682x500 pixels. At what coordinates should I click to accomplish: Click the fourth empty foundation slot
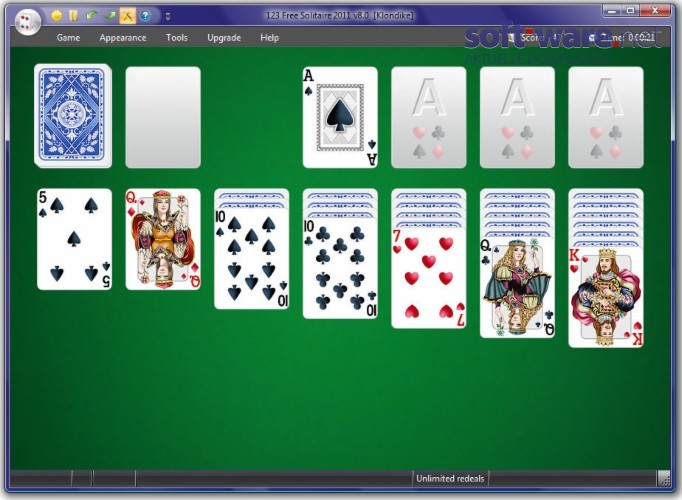click(x=606, y=117)
